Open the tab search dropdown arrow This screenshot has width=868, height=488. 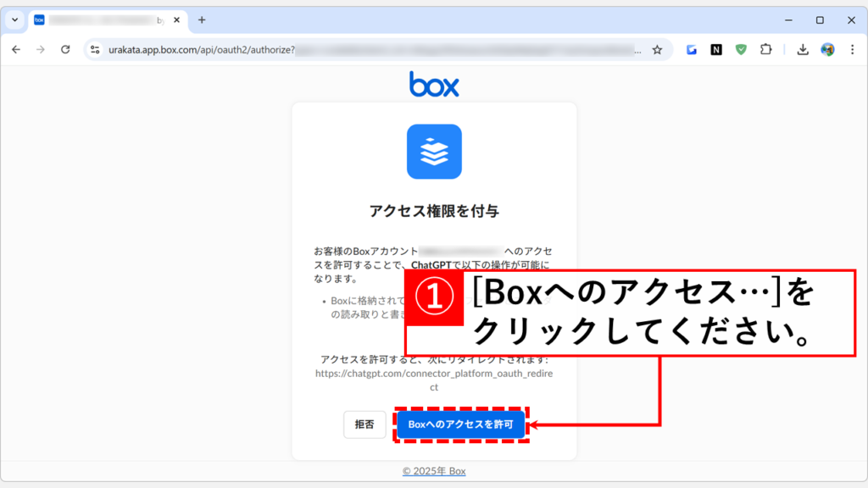tap(15, 20)
